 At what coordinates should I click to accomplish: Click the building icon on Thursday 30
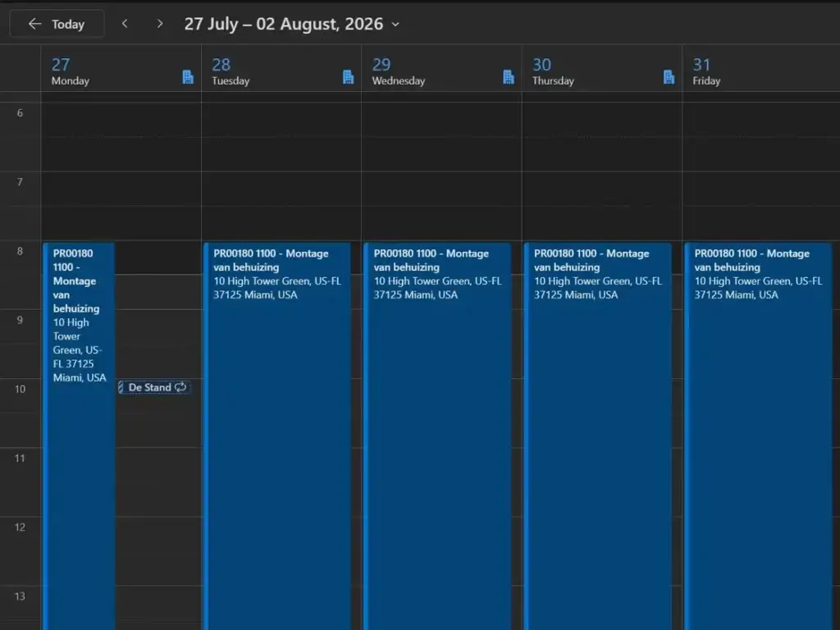[669, 77]
